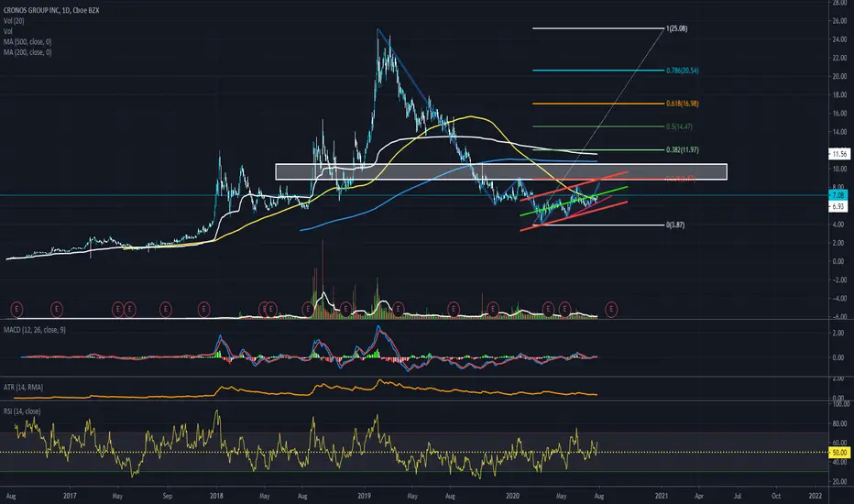This screenshot has height=504, width=854.
Task: Select the MACD (12, 26, close, 9) legend
Action: point(34,330)
